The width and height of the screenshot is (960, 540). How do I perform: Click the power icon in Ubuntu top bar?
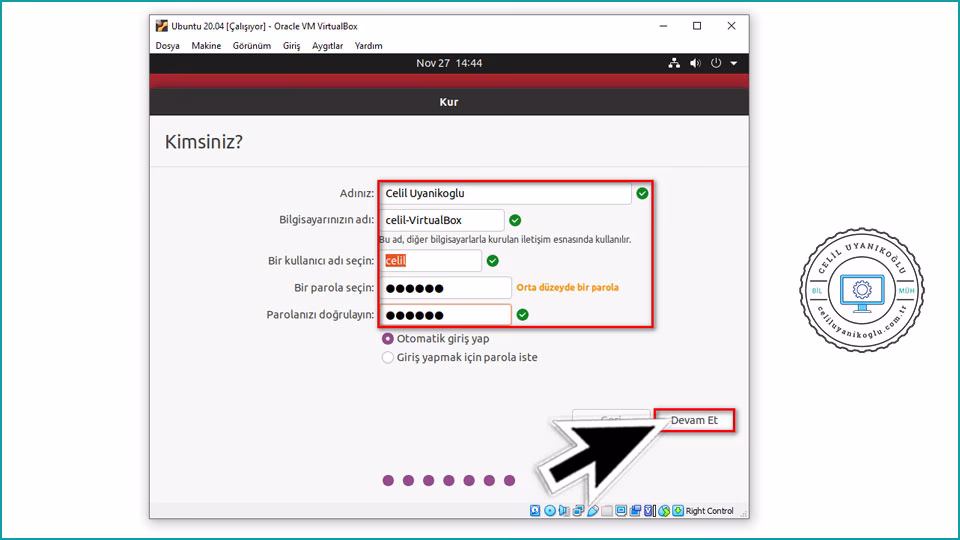[x=716, y=63]
